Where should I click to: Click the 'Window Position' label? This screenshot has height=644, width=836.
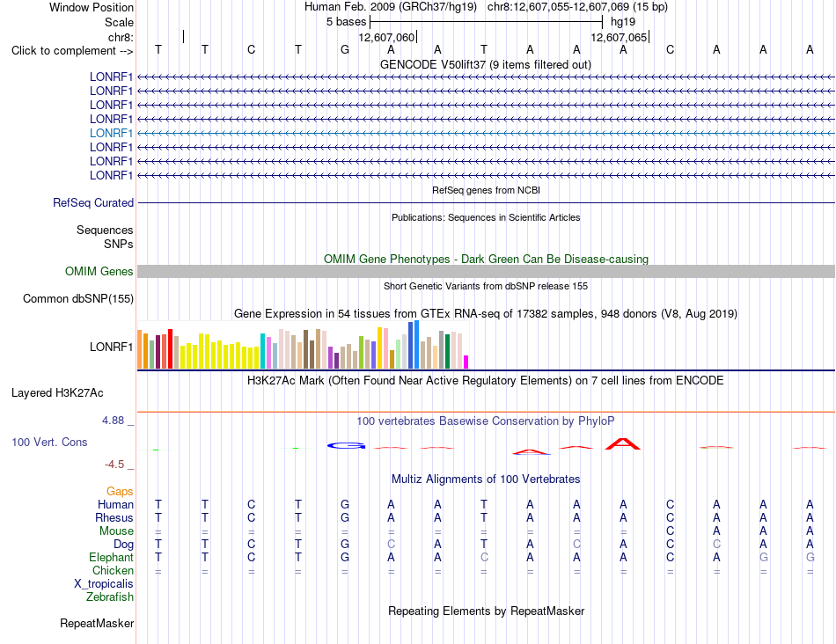point(92,7)
